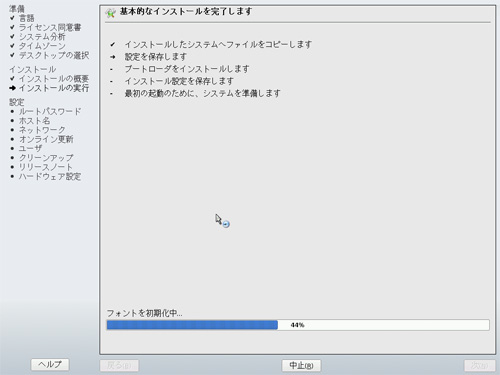Click the インストール設定を保存します step
Image resolution: width=500 pixels, height=375 pixels.
pyautogui.click(x=179, y=81)
